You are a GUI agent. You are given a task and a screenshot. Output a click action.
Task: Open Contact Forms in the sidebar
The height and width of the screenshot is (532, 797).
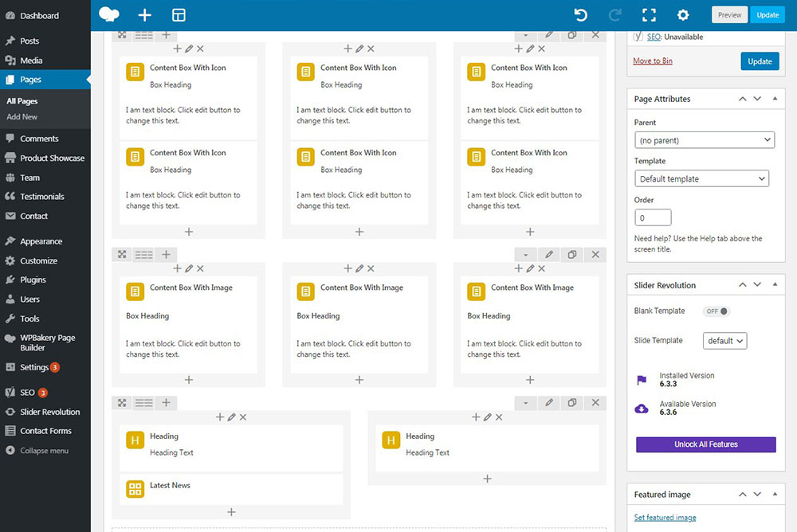(x=45, y=431)
